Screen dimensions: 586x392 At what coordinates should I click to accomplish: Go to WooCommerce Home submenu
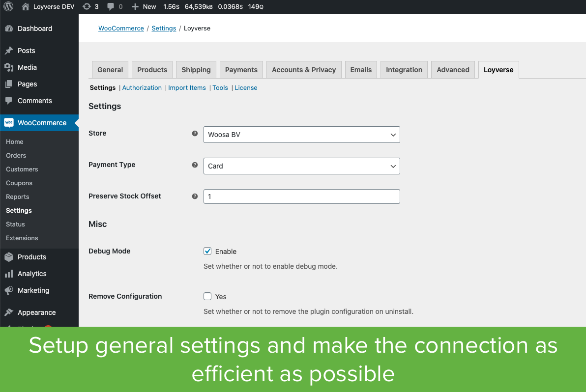[x=15, y=142]
